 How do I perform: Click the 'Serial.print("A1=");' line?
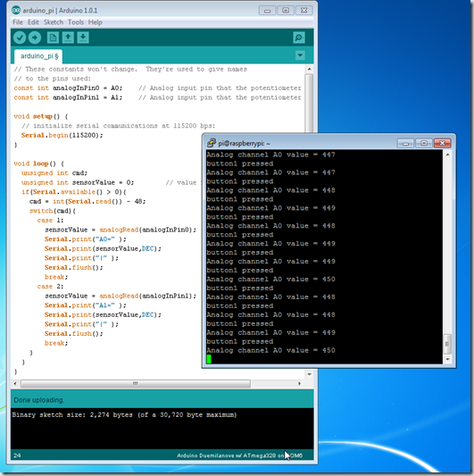pos(86,305)
